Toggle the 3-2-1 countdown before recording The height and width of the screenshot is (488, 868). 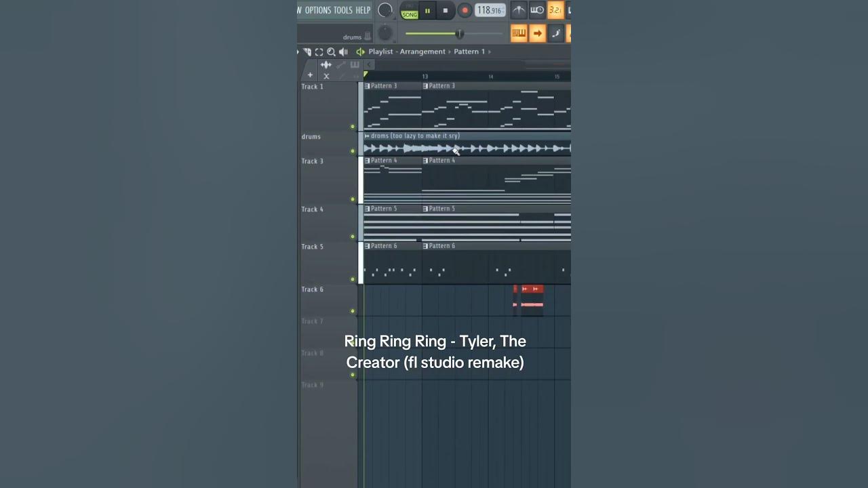(x=555, y=10)
